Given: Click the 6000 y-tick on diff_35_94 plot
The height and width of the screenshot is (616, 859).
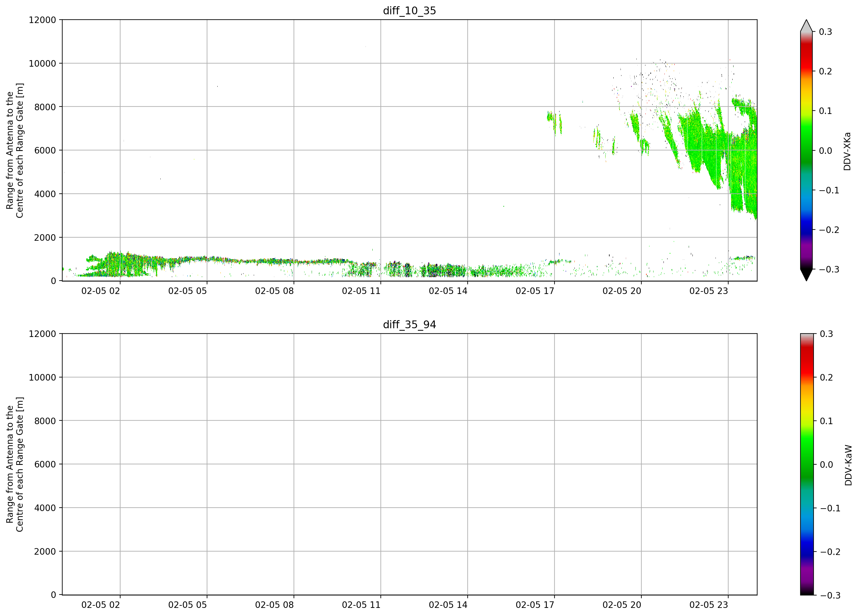Looking at the screenshot, I should pyautogui.click(x=45, y=464).
